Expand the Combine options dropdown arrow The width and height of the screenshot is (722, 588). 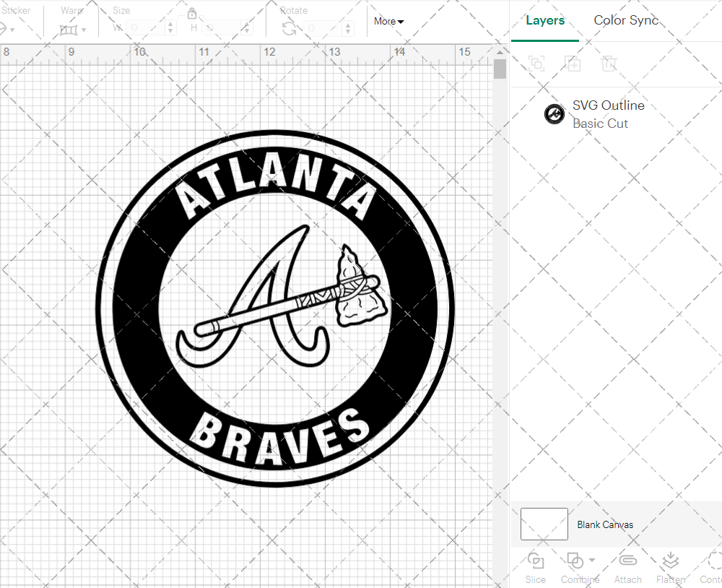(591, 561)
